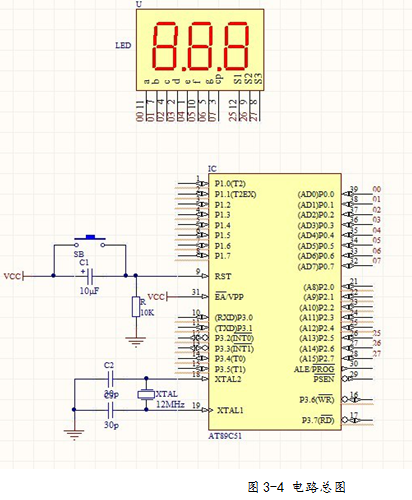Screen dimensions: 412x500
Task: Click the XTAL 12MHz crystal symbol
Action: pos(146,395)
